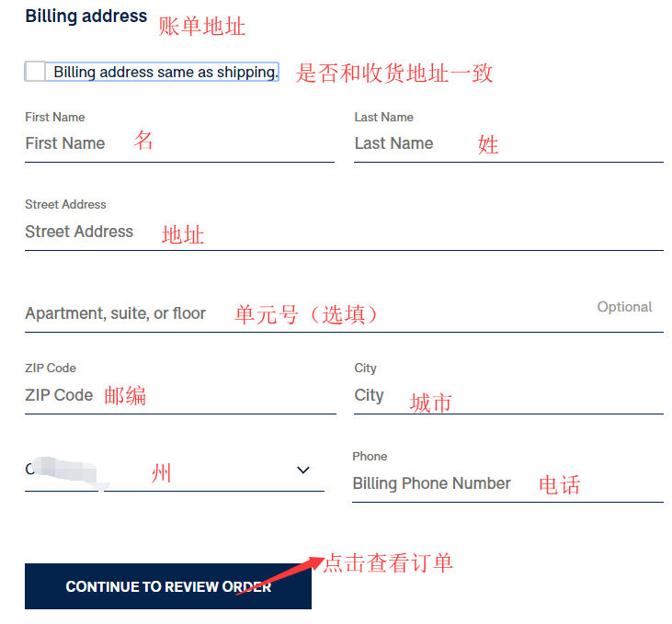Click the Billing Phone Number field

507,484
